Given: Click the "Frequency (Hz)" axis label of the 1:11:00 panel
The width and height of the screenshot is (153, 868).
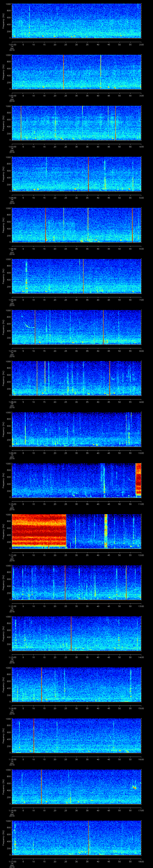Looking at the screenshot, I should pyautogui.click(x=3, y=531).
